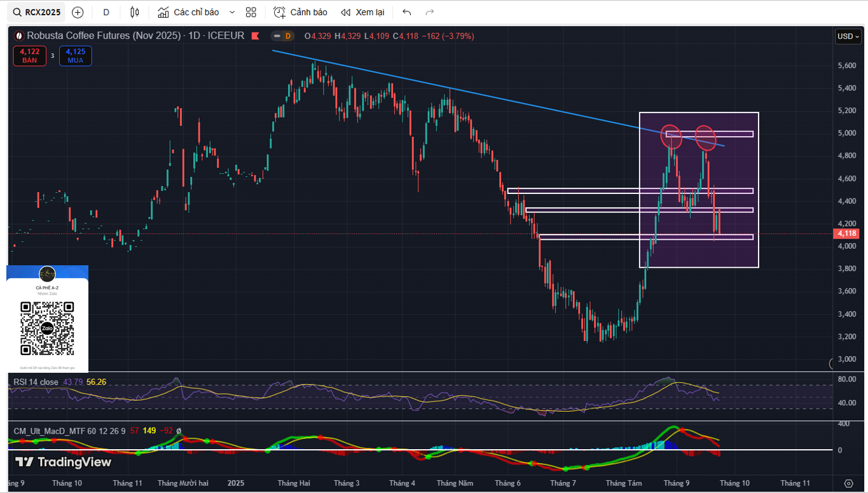
Task: Open the USD currency dropdown
Action: point(848,36)
